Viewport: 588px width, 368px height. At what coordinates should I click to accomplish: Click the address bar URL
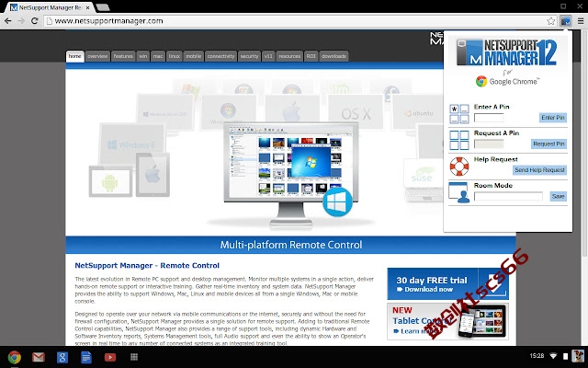[x=108, y=21]
